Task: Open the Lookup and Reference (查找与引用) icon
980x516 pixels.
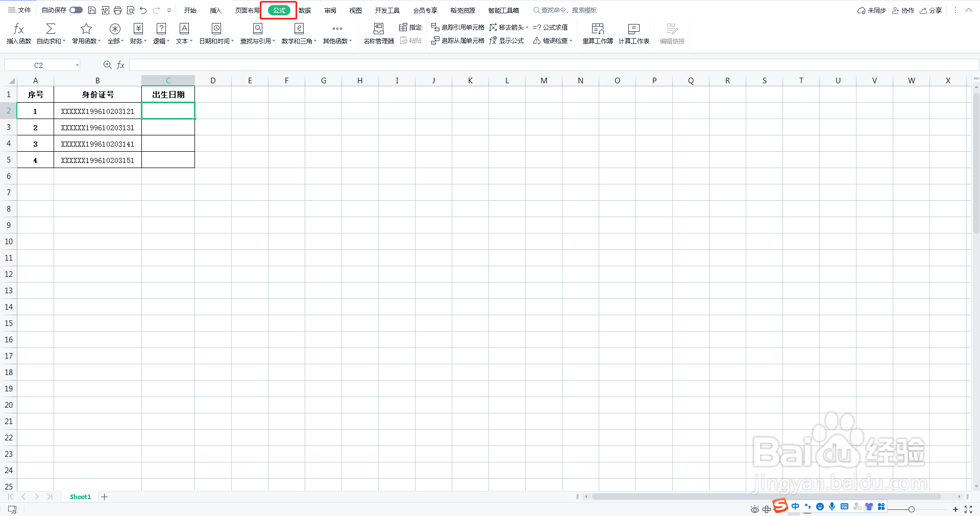Action: tap(258, 29)
